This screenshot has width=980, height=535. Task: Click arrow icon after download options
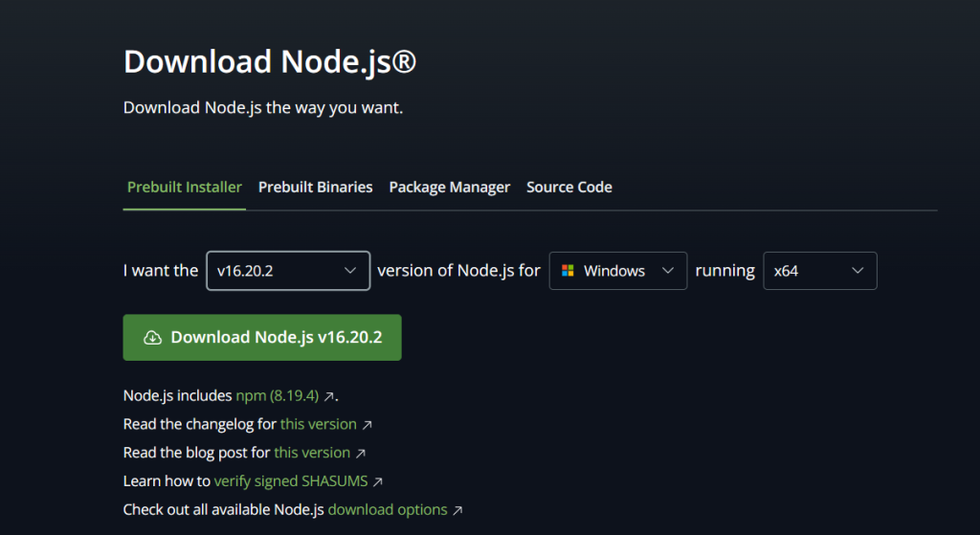click(x=457, y=510)
